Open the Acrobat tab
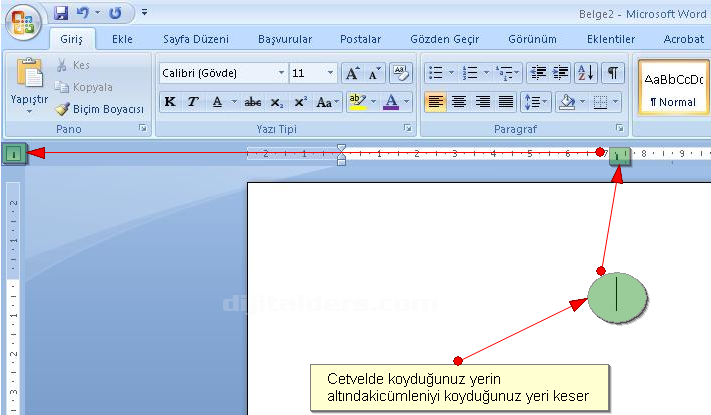Viewport: 711px width, 415px height. point(684,39)
